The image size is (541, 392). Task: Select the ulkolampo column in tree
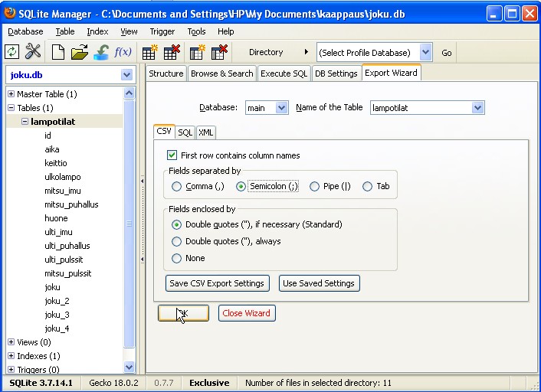coord(62,177)
